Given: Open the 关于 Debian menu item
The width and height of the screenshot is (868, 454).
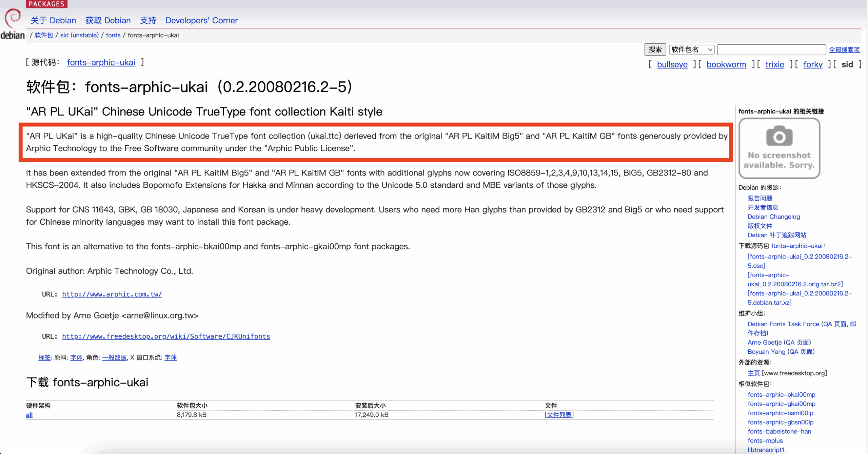Looking at the screenshot, I should coord(53,20).
